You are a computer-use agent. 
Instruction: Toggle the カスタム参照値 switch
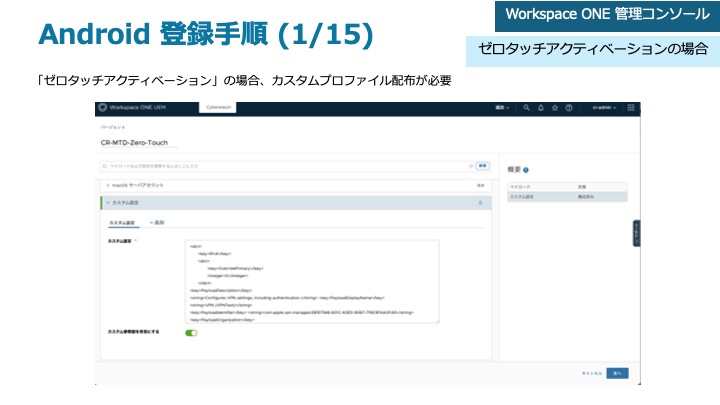[x=191, y=333]
